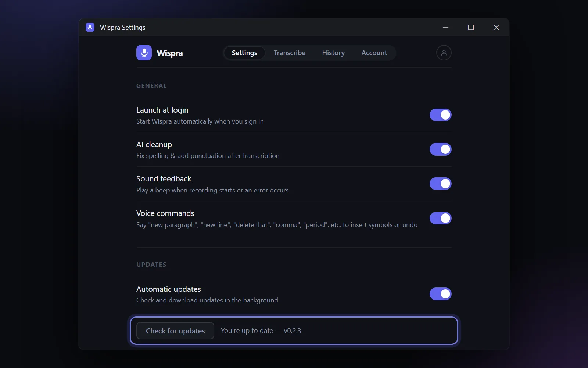Image resolution: width=588 pixels, height=368 pixels.
Task: Click the "Sound feedback" label
Action: (164, 179)
